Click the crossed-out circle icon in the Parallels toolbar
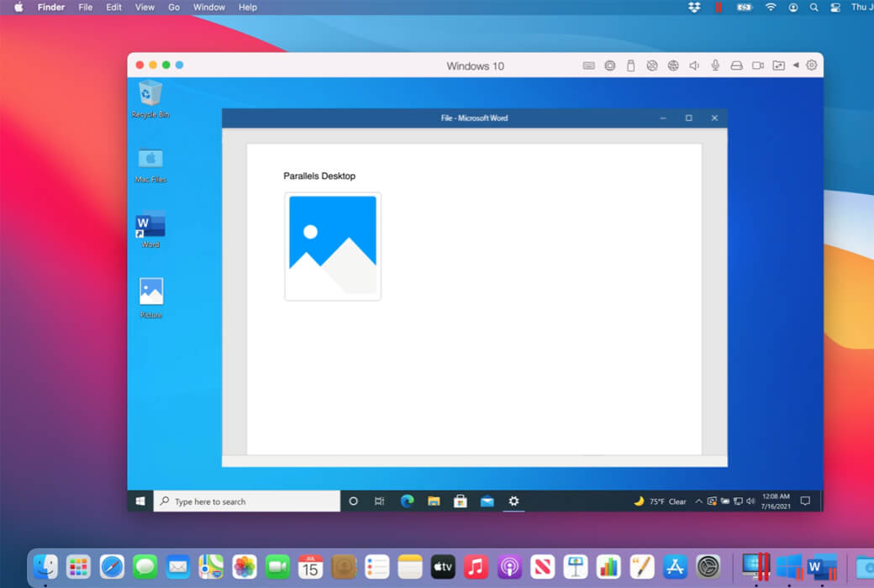Screen dimensions: 874x588 coord(651,66)
